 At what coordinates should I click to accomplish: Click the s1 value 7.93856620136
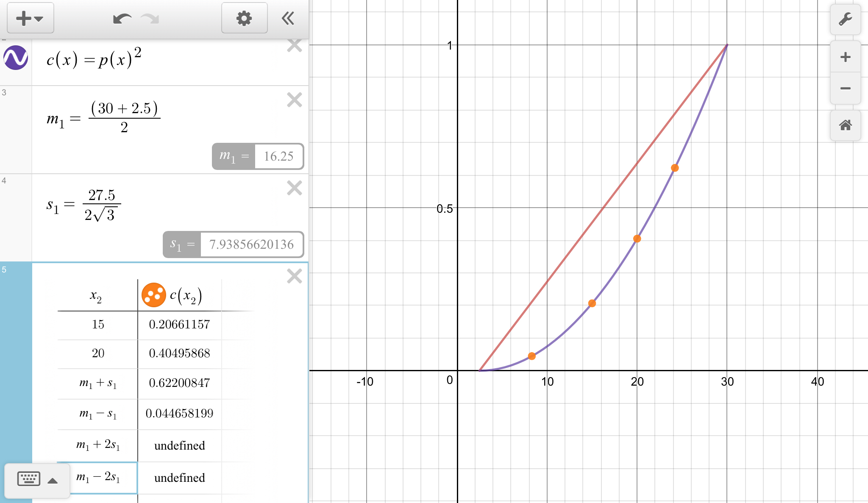pyautogui.click(x=251, y=245)
